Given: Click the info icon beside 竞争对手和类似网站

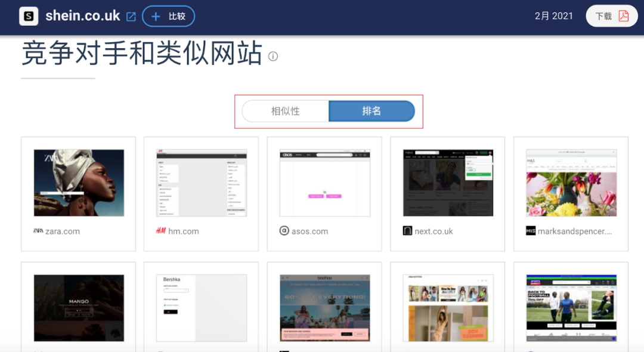Looking at the screenshot, I should click(x=273, y=56).
